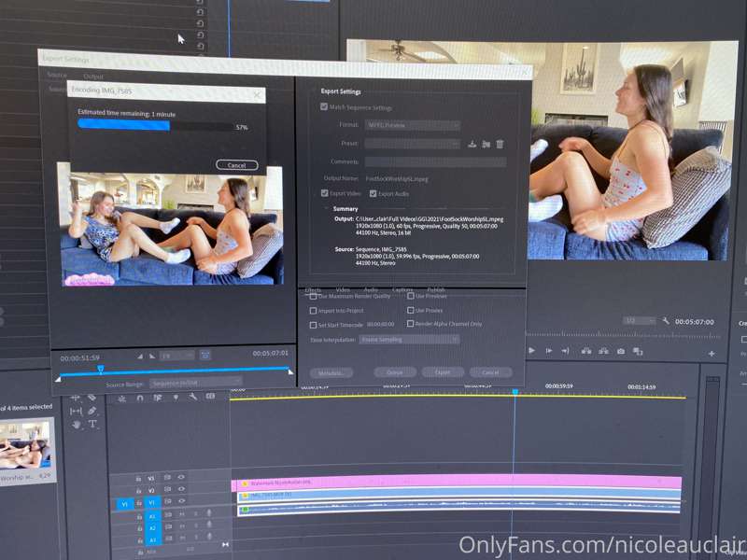
Task: Enable Use Maximum Render Quality
Action: (313, 296)
